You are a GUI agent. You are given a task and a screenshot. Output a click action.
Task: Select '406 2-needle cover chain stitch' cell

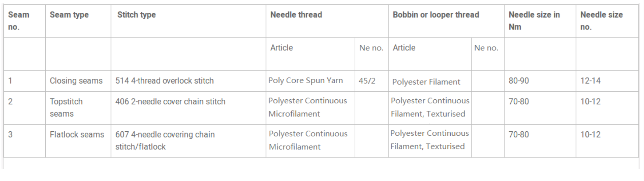coord(188,108)
